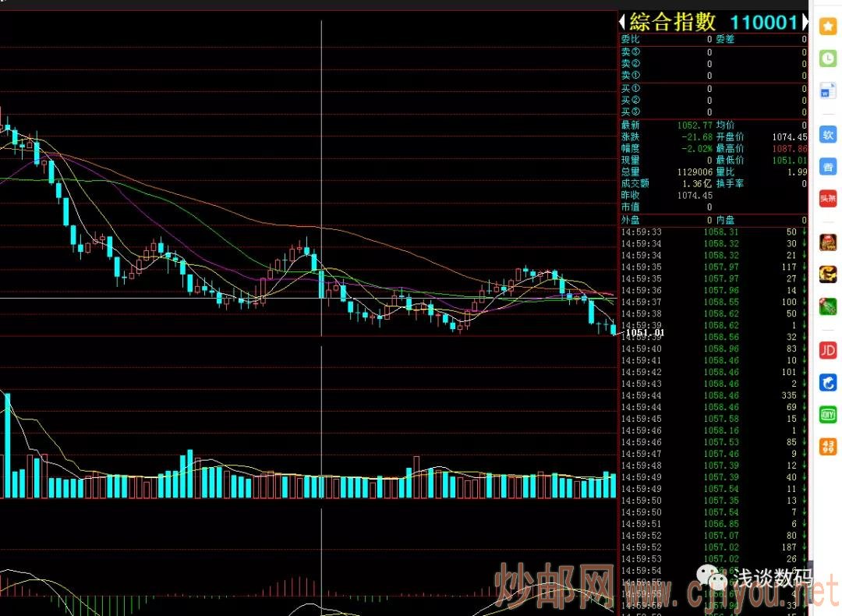The image size is (842, 616).
Task: Open the orange 4399 games icon
Action: [x=827, y=447]
